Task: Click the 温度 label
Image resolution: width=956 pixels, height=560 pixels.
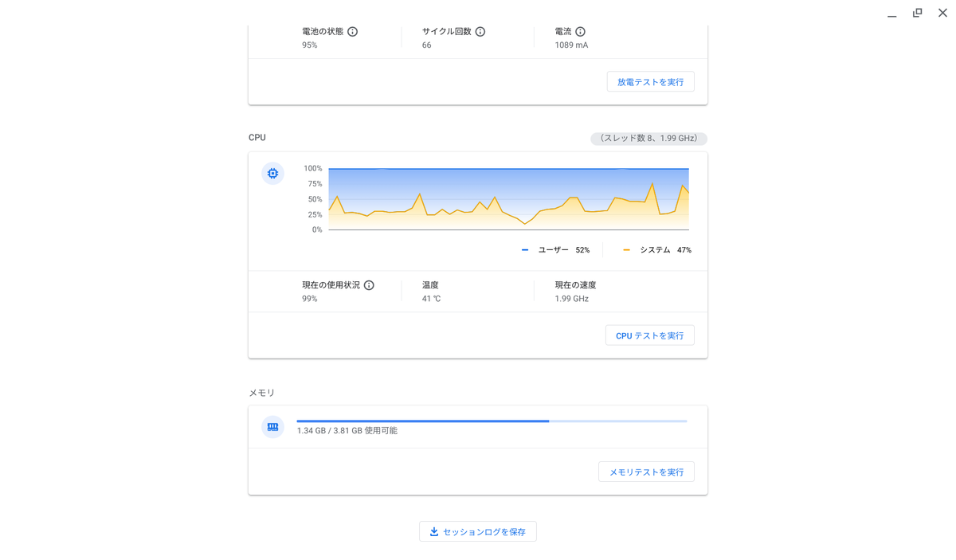Action: point(430,285)
